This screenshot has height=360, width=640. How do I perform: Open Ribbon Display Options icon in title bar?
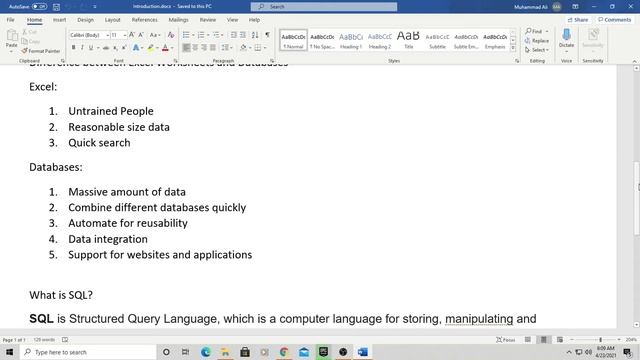click(575, 7)
